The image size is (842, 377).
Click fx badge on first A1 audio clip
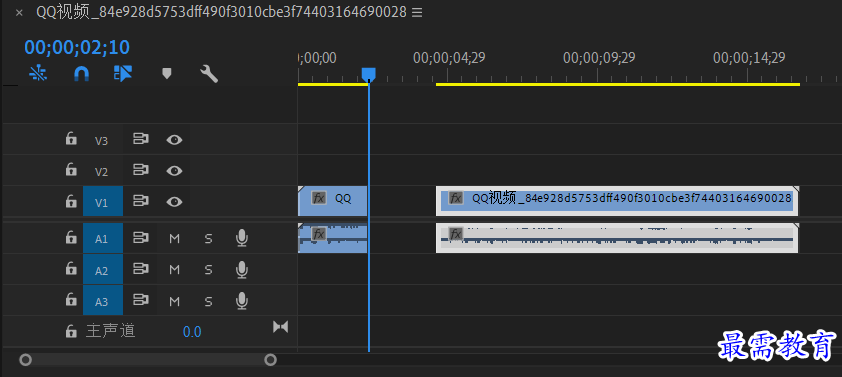pos(319,234)
